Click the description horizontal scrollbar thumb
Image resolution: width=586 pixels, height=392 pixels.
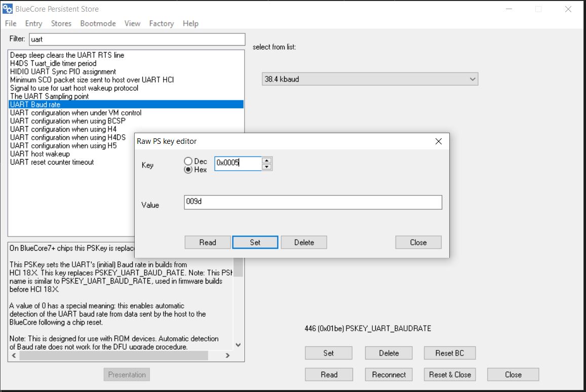tap(113, 356)
